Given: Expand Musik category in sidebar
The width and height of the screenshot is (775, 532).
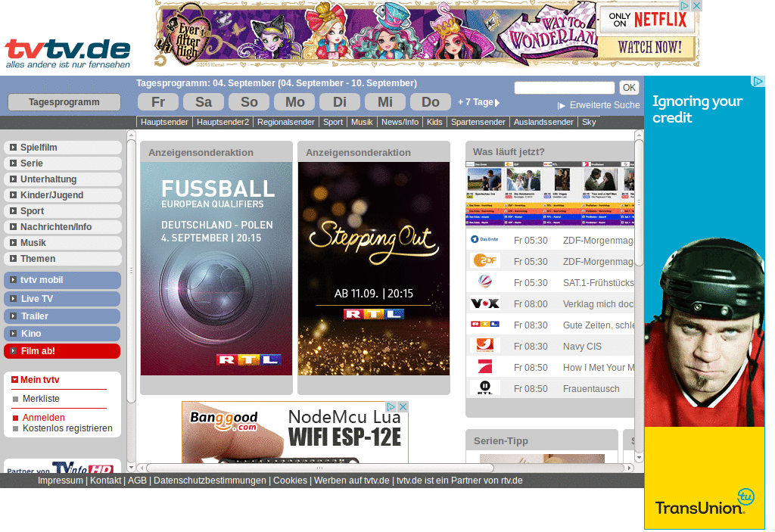Looking at the screenshot, I should pyautogui.click(x=13, y=243).
